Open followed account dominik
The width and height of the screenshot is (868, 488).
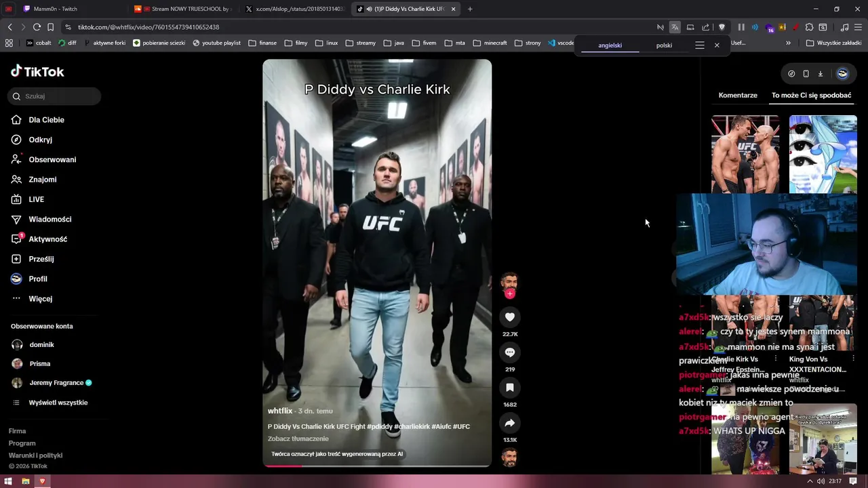33,345
